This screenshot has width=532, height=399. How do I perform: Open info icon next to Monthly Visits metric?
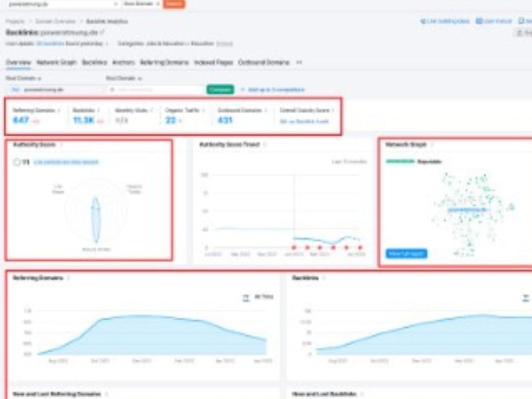(x=152, y=110)
